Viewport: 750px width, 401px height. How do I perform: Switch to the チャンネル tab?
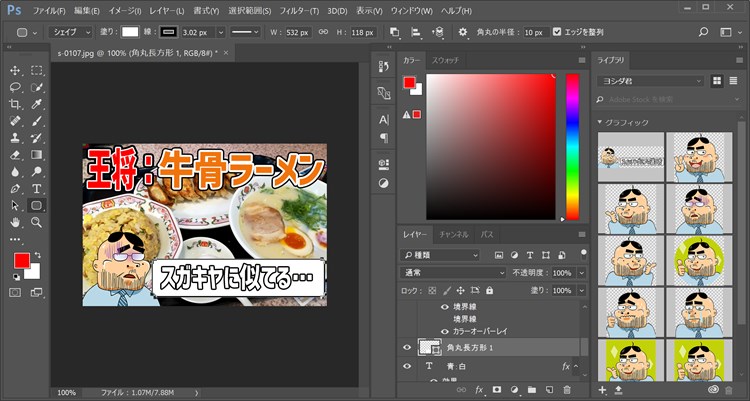coord(454,234)
